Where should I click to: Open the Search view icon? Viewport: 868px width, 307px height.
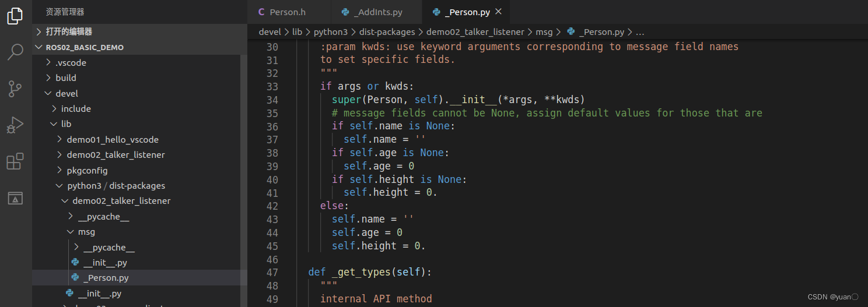(15, 52)
